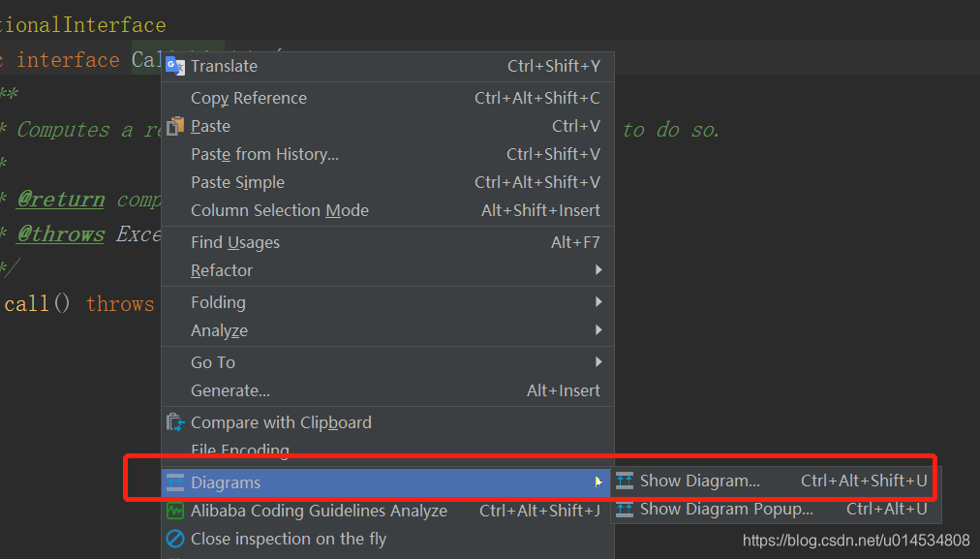Expand the Refactor submenu arrow
Viewport: 980px width, 559px height.
click(x=598, y=270)
